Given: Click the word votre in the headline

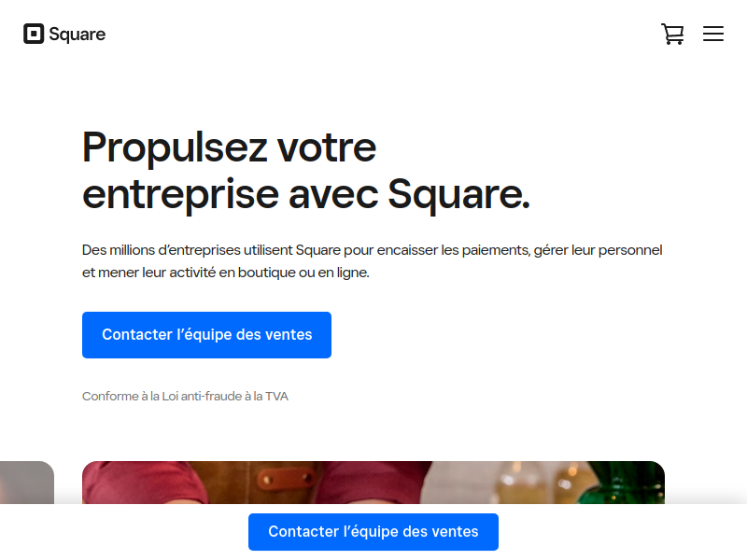Looking at the screenshot, I should click(x=327, y=147).
